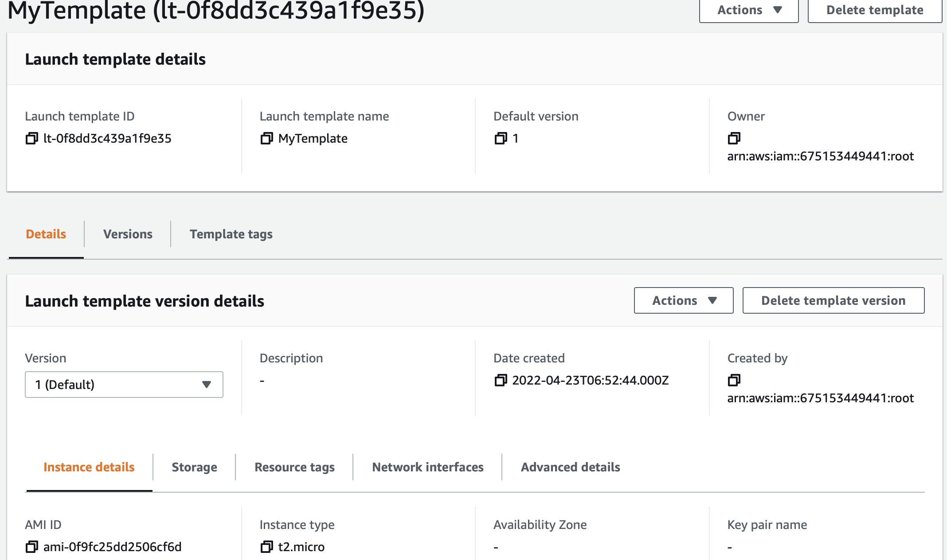Screen dimensions: 947x560
Task: Expand the version details Actions dropdown
Action: [x=683, y=301]
